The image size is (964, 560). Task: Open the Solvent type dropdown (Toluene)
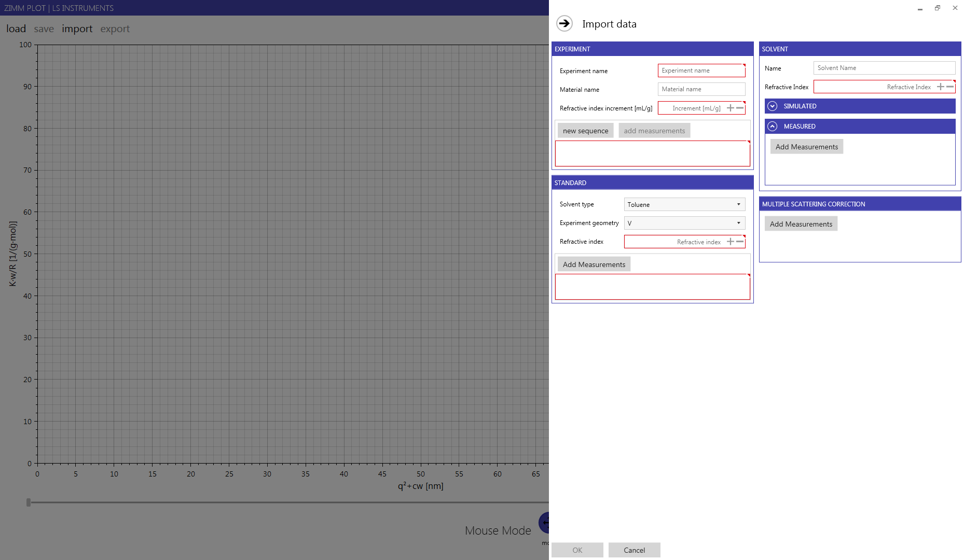point(684,204)
